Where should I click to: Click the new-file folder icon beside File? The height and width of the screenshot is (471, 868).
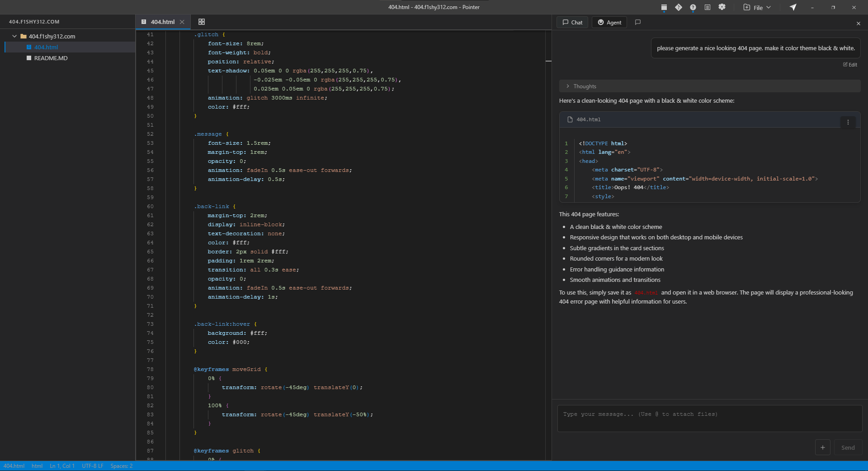(747, 7)
